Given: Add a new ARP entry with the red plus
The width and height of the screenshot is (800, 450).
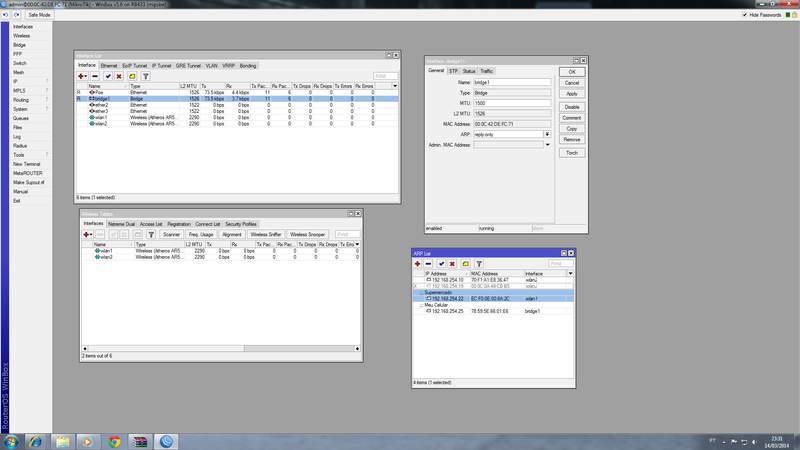Looking at the screenshot, I should (x=417, y=264).
